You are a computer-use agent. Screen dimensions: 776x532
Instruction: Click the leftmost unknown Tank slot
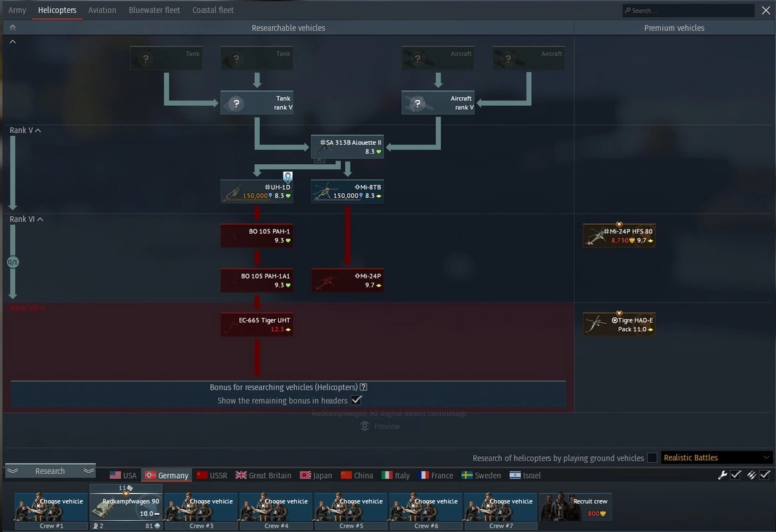(x=166, y=59)
